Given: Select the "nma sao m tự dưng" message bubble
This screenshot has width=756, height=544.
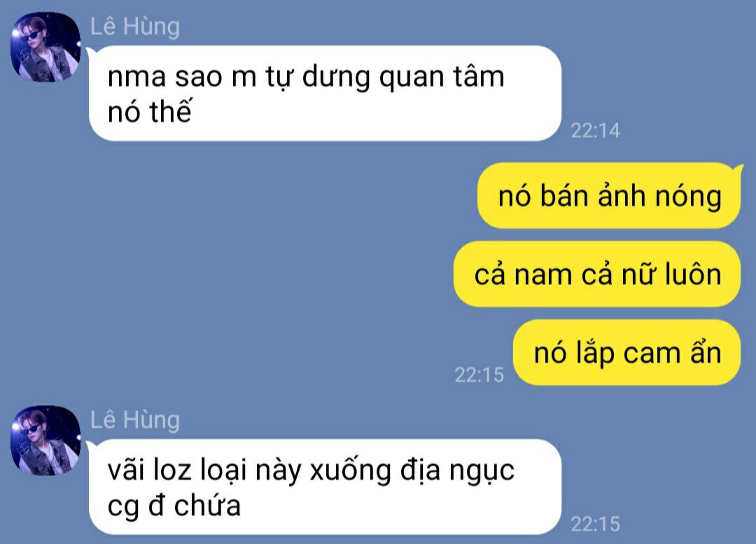Looking at the screenshot, I should click(325, 93).
